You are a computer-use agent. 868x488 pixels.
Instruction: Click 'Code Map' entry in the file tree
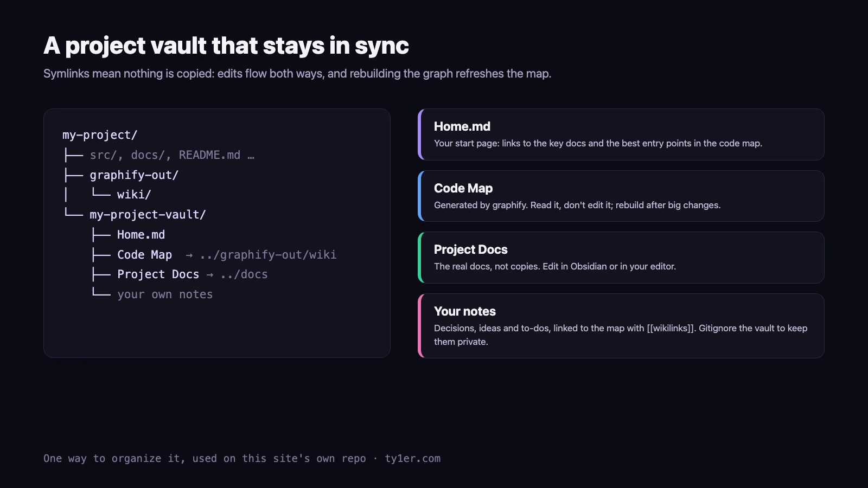tap(144, 255)
